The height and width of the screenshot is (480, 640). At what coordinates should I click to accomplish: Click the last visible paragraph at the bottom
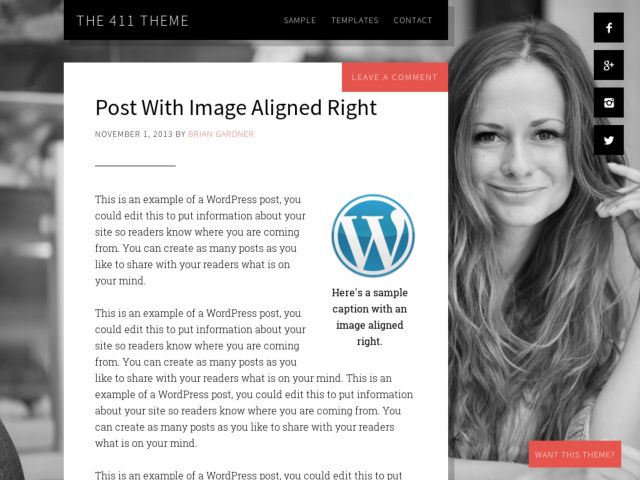click(249, 475)
